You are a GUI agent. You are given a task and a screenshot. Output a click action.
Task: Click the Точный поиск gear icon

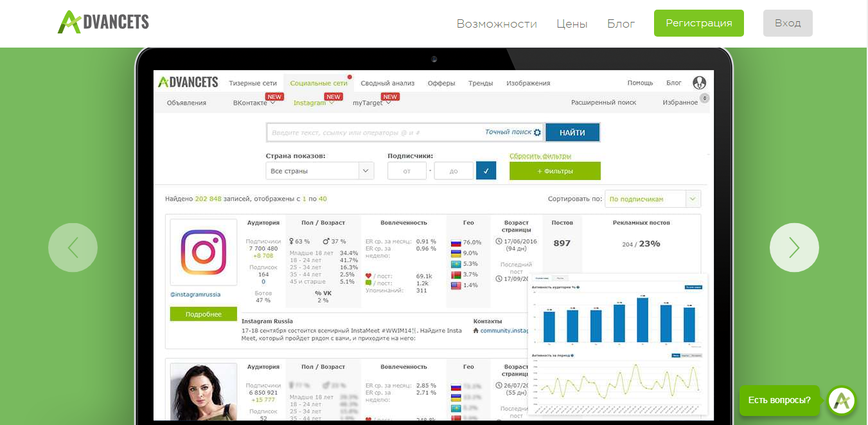(x=537, y=132)
